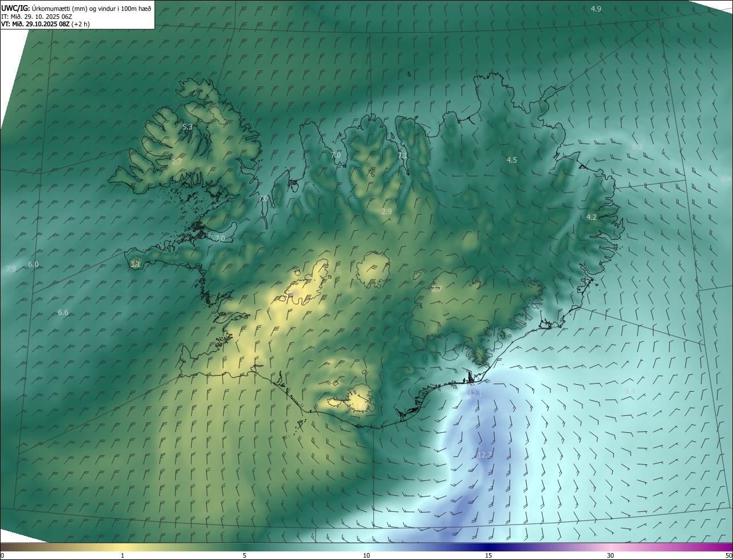Screen dimensions: 733x560
Task: Click the 4.9 value on the map
Action: point(596,9)
